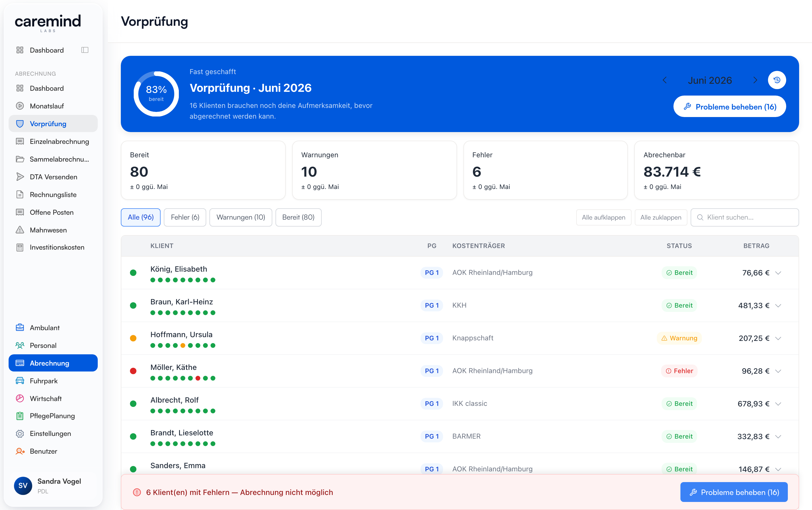Click the history clock icon in banner

pos(777,80)
